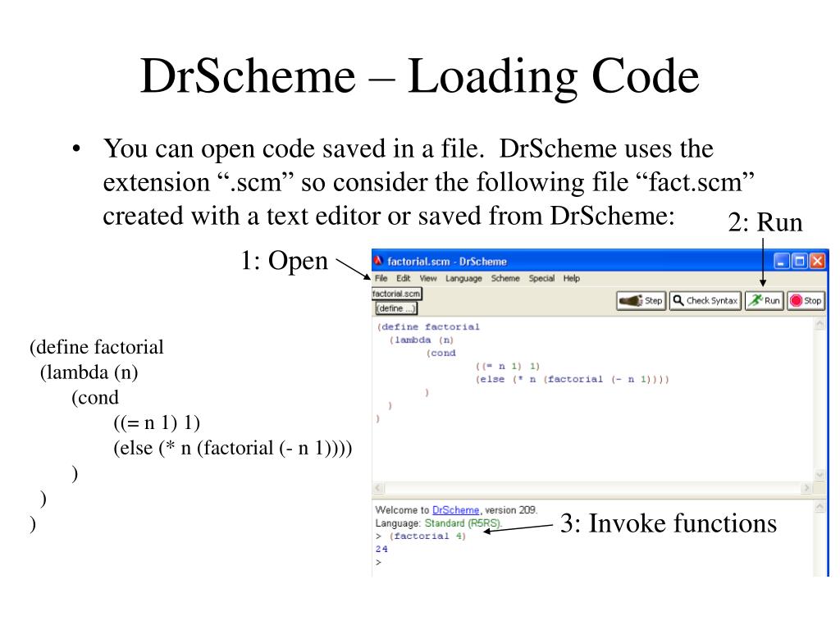Minimize the DrScheme window
This screenshot has height=630, width=840.
tap(781, 262)
